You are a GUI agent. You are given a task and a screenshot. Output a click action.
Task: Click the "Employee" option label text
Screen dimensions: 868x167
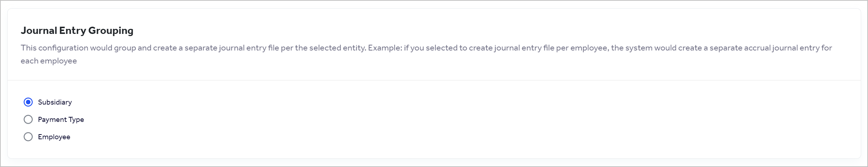click(x=54, y=137)
